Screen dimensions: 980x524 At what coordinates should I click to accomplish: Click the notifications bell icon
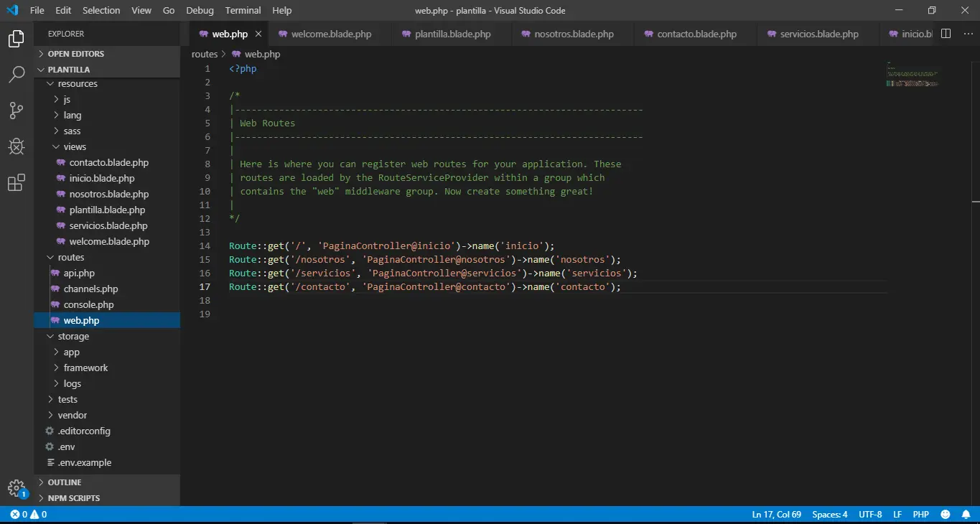pos(966,514)
